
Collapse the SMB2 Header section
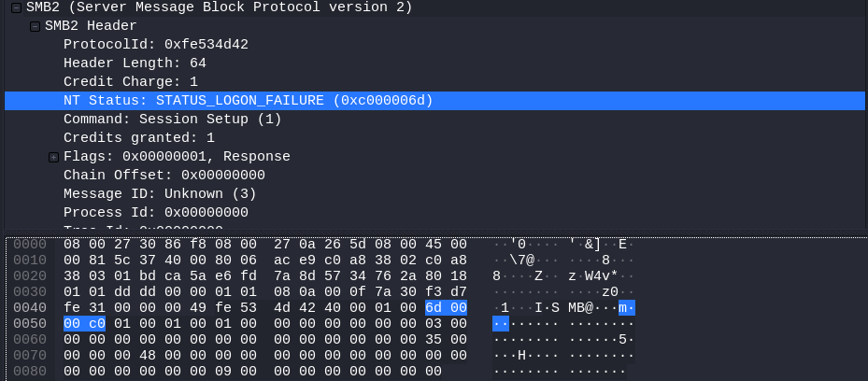click(x=36, y=26)
